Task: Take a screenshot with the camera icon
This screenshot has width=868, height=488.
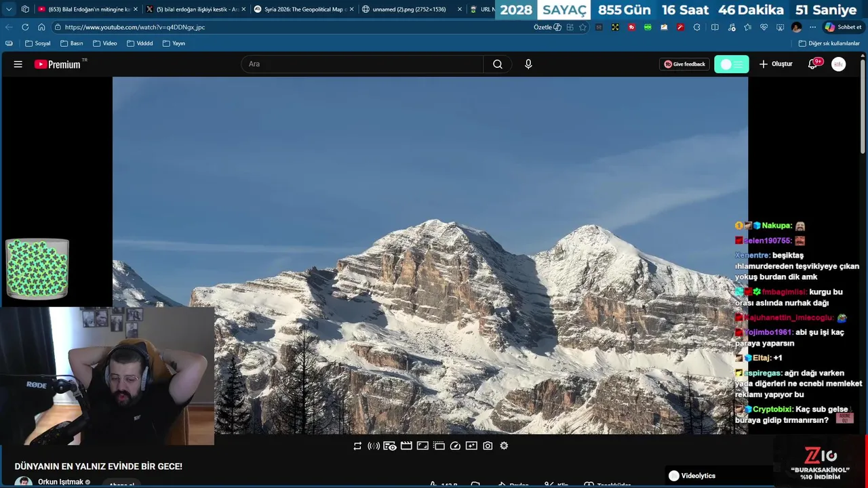Action: [488, 446]
